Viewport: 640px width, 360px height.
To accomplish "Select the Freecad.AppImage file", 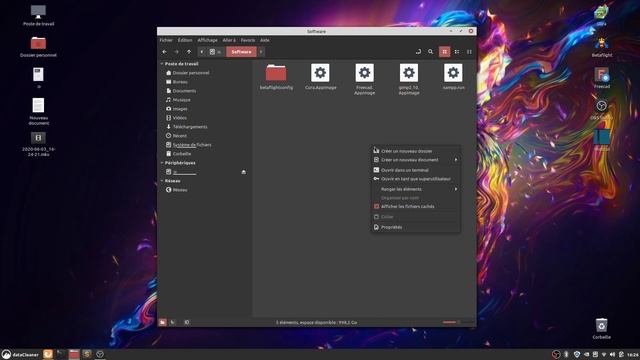I will (x=364, y=79).
